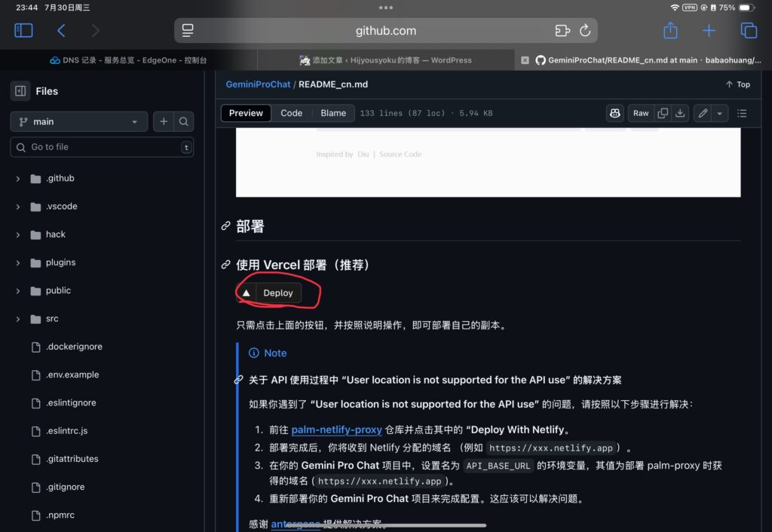
Task: Open the main branch dropdown
Action: point(78,121)
